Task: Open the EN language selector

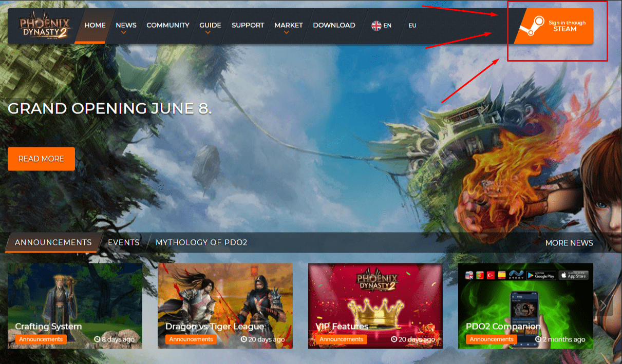Action: pos(382,25)
